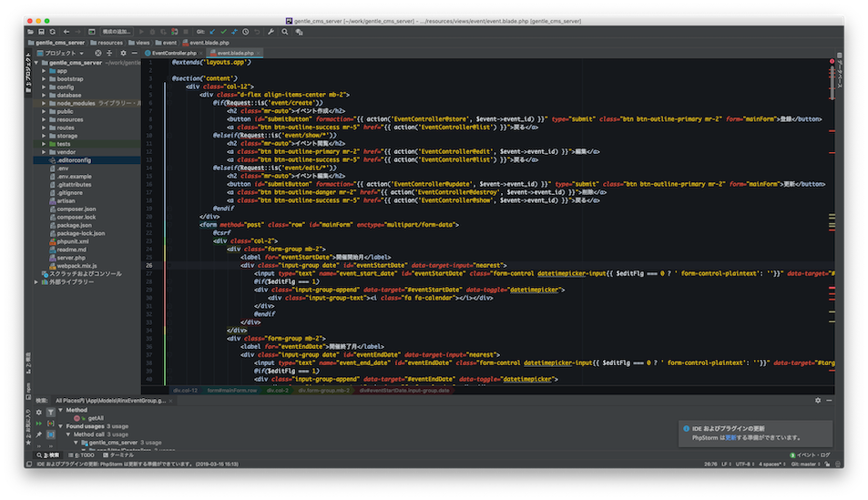Open settings wrench icon in toolbar
The height and width of the screenshot is (500, 868).
coord(272,32)
